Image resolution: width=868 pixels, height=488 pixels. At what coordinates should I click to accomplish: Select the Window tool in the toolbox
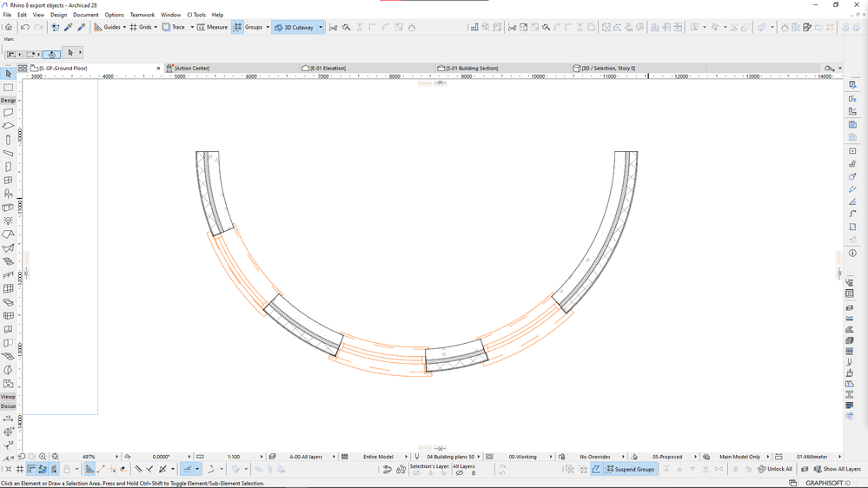pos(9,181)
